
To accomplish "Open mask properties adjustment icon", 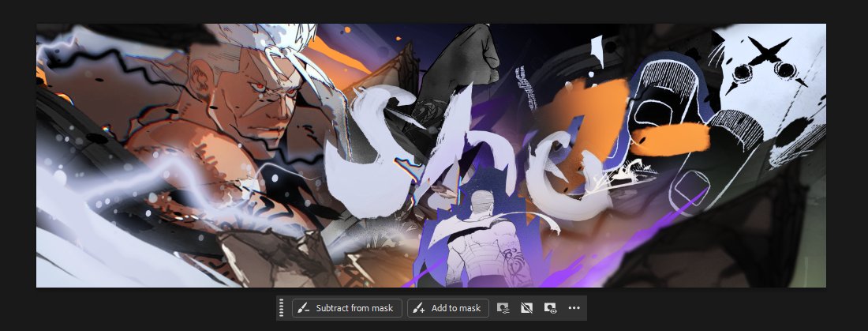I will (503, 308).
